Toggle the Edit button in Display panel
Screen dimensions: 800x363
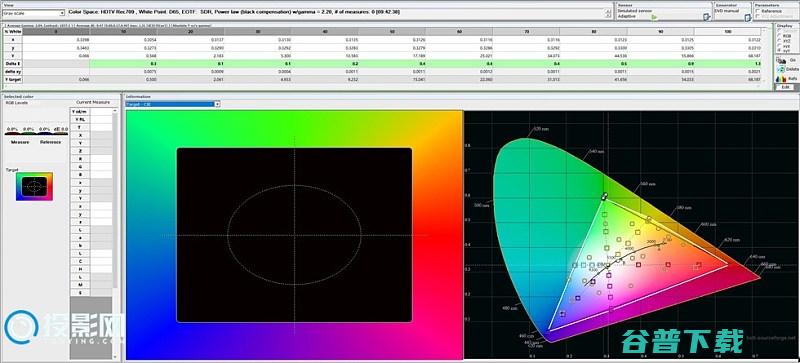(x=785, y=87)
